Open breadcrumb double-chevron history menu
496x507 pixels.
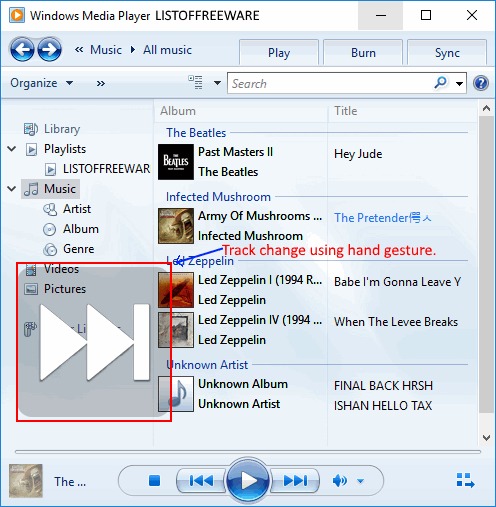coord(79,50)
